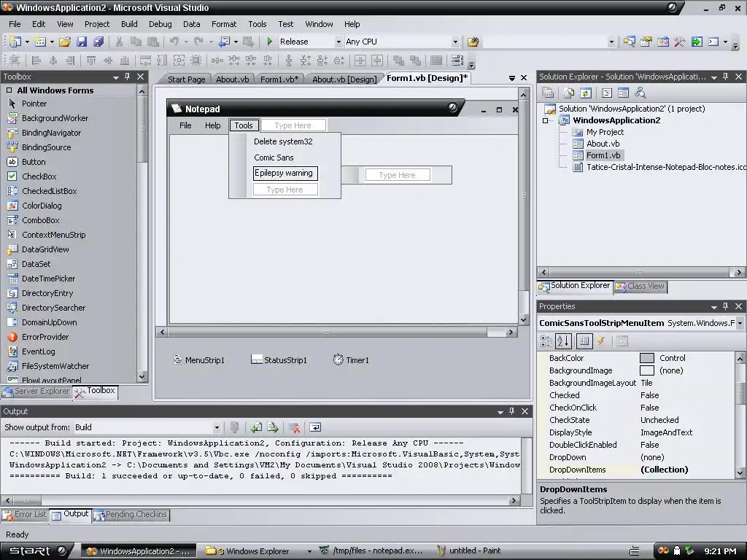Screen dimensions: 747x560
Task: Click the Start Page green arrow icon
Action: coord(697,42)
